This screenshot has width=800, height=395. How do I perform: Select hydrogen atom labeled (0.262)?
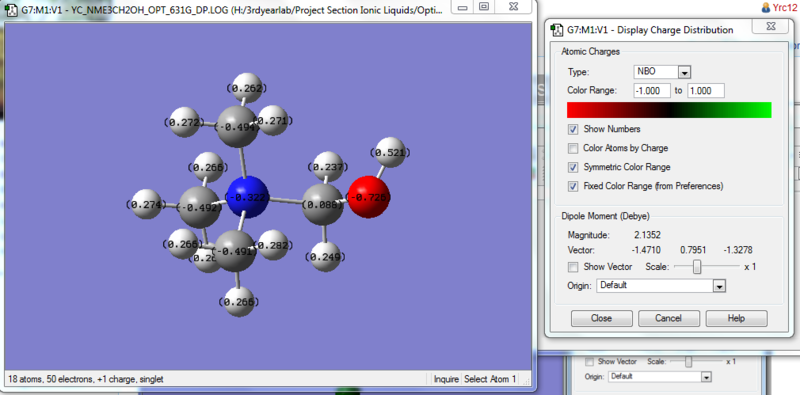[247, 88]
